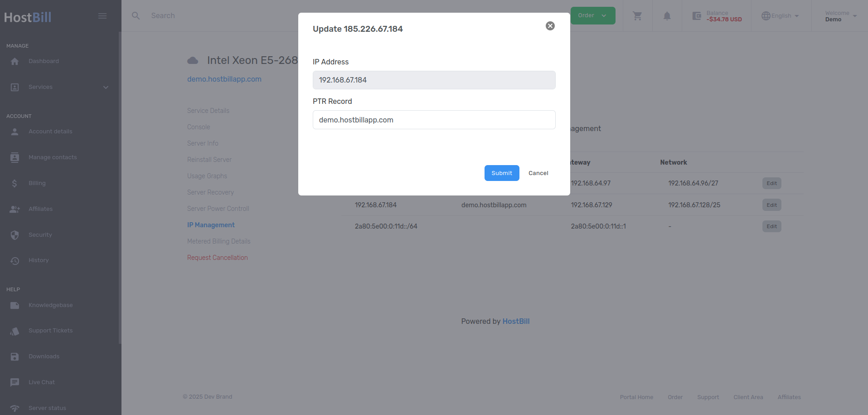Open the notifications bell

[x=667, y=16]
